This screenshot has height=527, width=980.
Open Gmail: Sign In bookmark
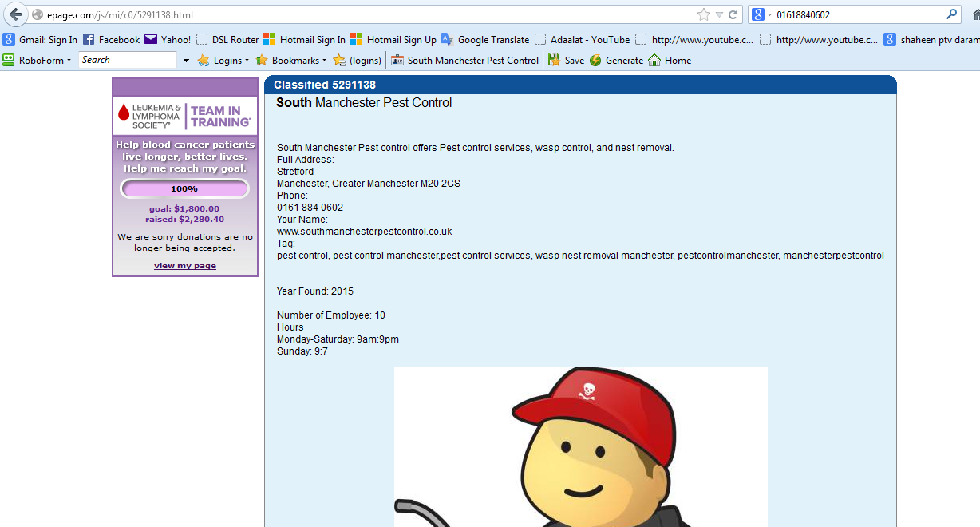point(40,39)
